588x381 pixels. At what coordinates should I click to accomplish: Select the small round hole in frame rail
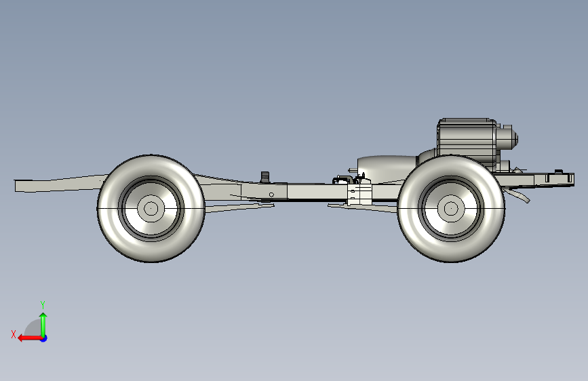(271, 195)
